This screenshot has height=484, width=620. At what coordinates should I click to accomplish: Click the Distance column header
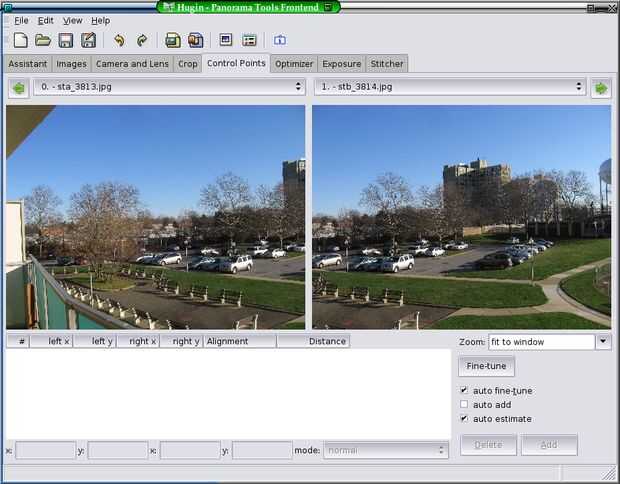point(313,341)
